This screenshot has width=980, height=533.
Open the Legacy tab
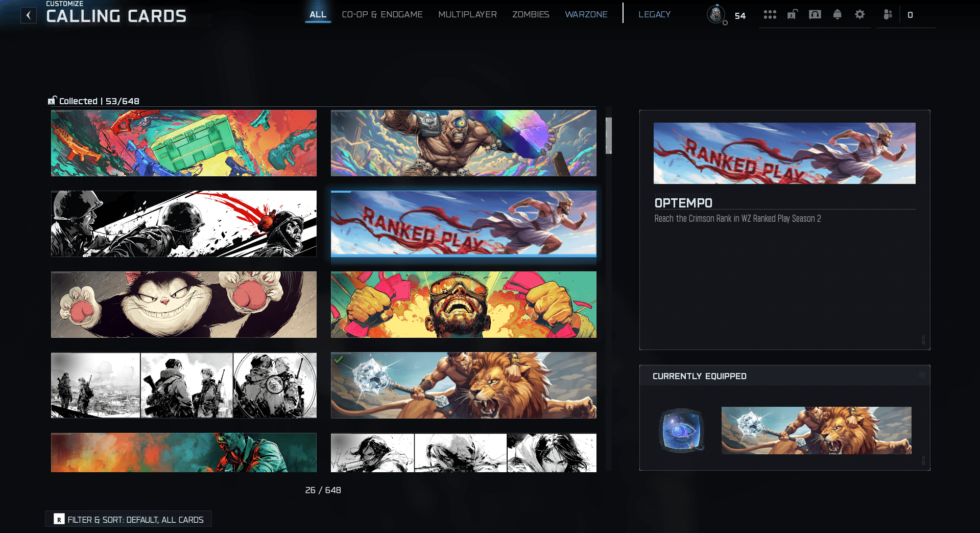654,15
